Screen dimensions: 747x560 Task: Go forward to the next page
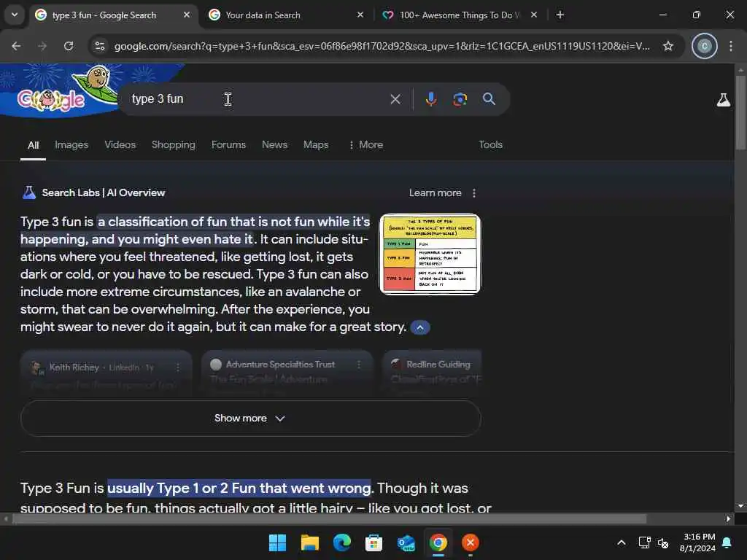coord(42,46)
